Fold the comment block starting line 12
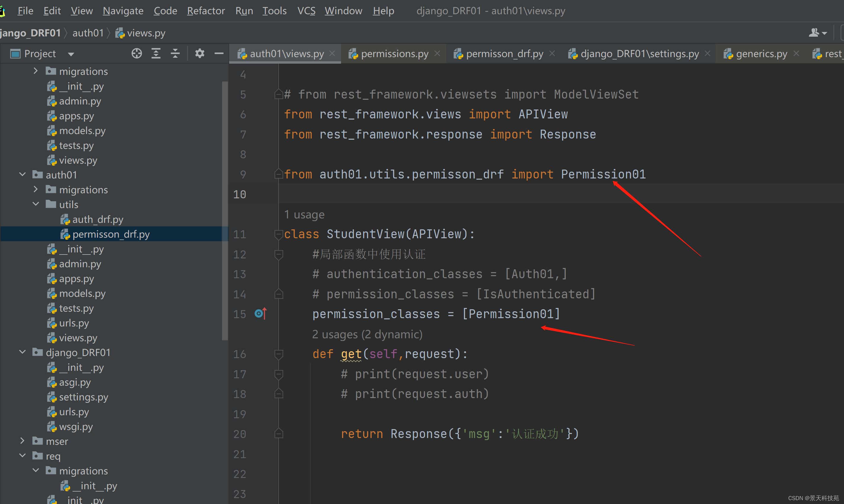Screen dimensions: 844x504 tap(279, 255)
